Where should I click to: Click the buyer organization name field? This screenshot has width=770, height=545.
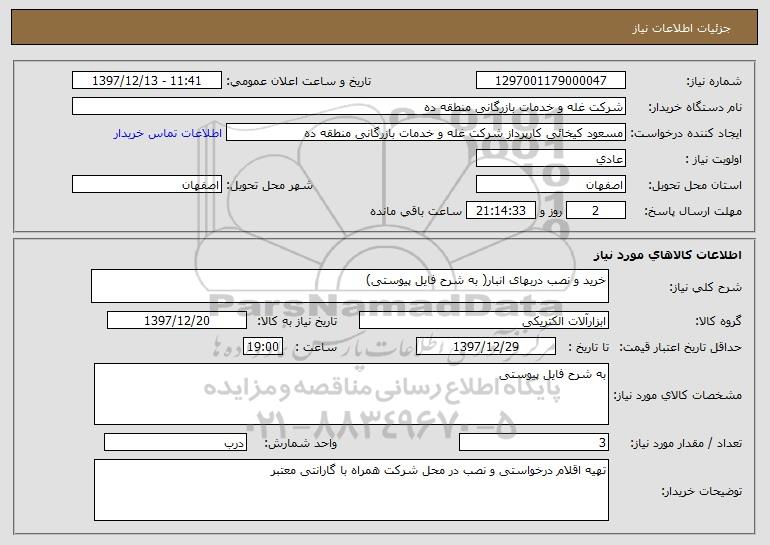349,107
